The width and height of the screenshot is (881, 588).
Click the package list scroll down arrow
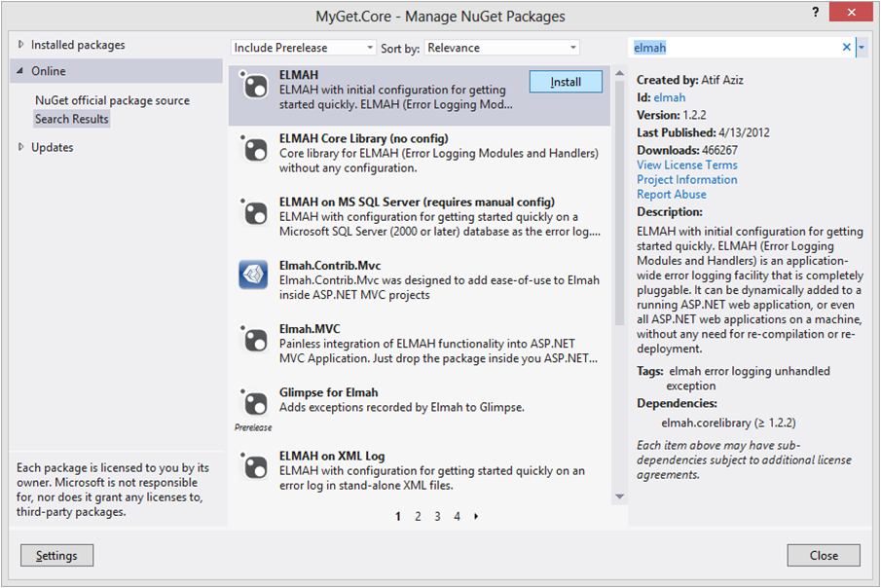[x=619, y=496]
